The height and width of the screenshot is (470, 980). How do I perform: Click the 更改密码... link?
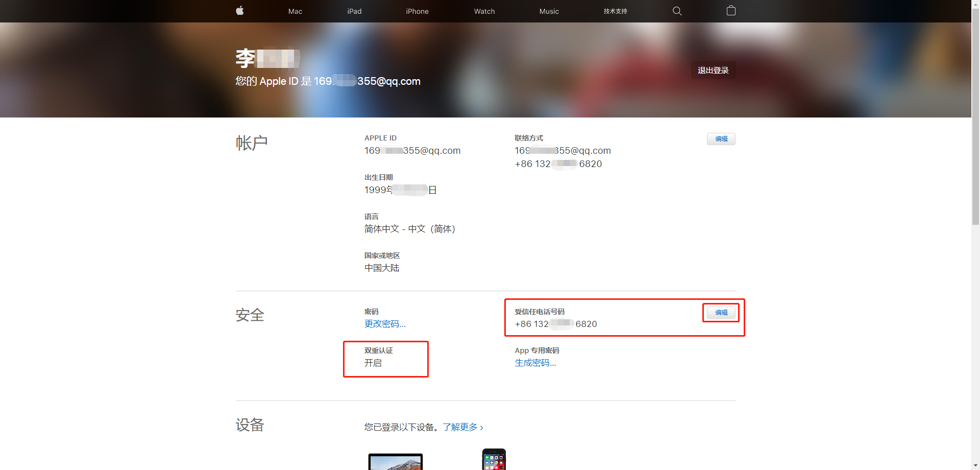[x=385, y=324]
